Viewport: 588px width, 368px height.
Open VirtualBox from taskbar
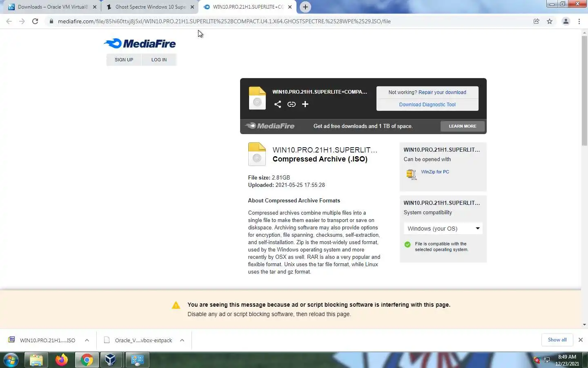click(x=111, y=360)
